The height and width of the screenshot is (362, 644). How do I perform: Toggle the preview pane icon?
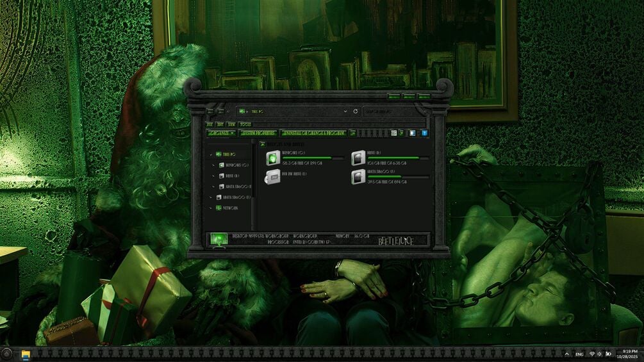click(413, 133)
